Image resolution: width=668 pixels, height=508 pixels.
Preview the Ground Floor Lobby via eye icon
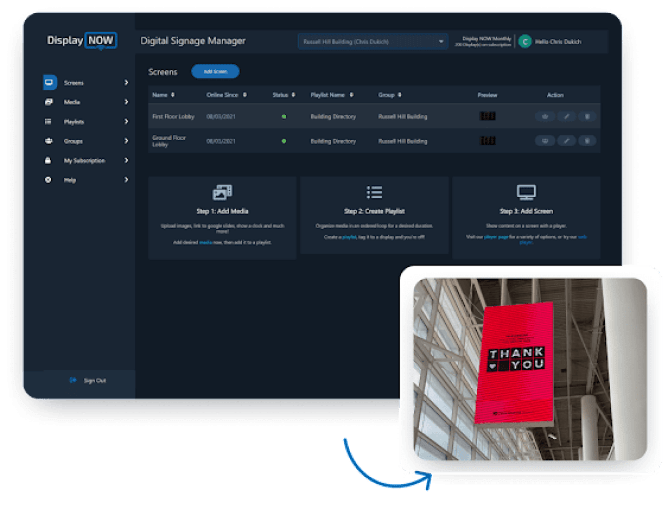(545, 141)
